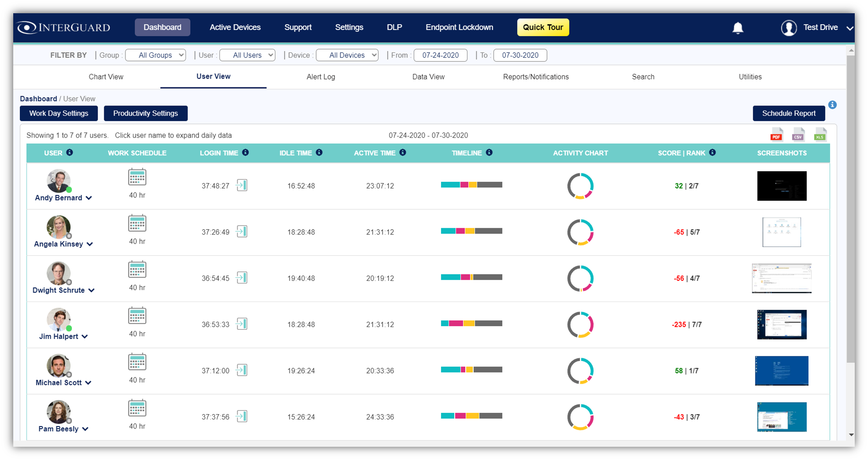Click the info icon beside Schedule Report
The image size is (868, 460).
click(832, 105)
